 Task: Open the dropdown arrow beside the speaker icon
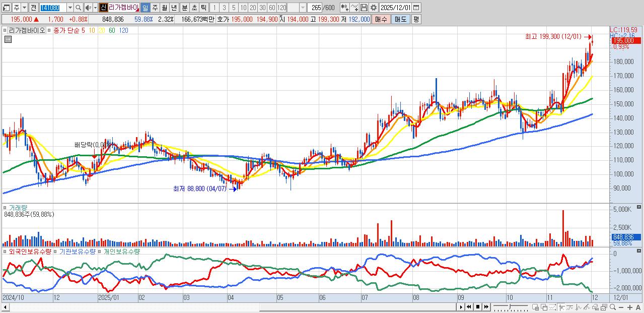(96, 8)
